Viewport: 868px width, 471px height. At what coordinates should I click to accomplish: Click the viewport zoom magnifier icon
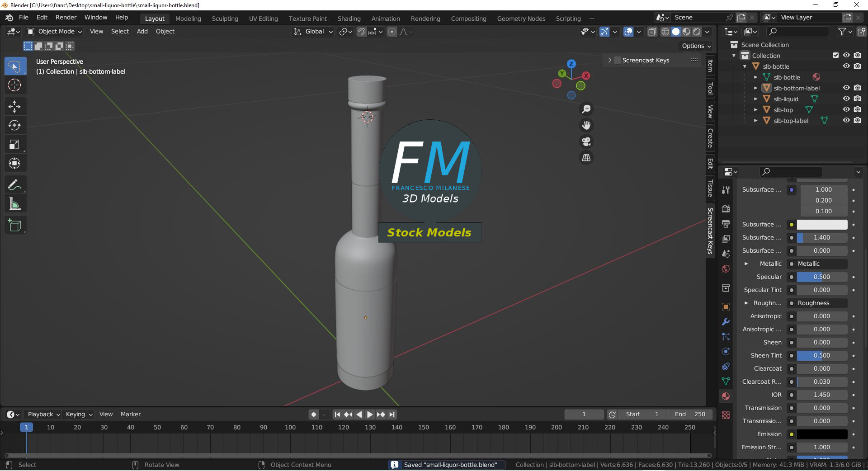[x=586, y=109]
